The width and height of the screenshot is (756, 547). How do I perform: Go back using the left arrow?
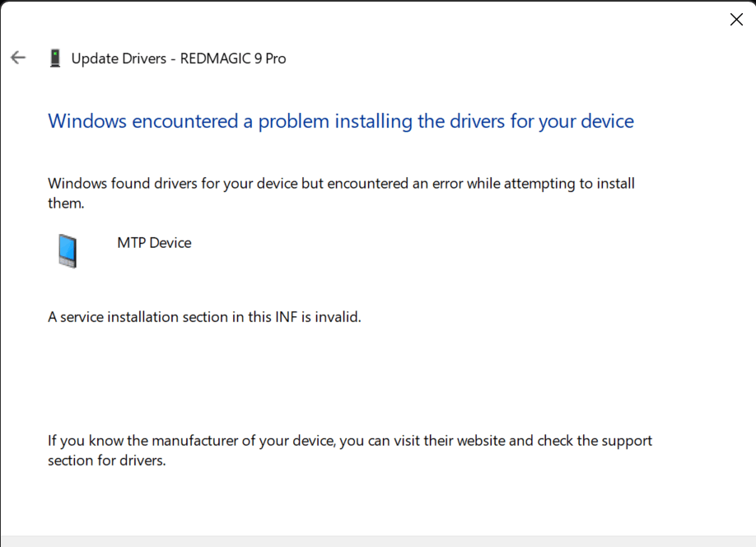(18, 58)
